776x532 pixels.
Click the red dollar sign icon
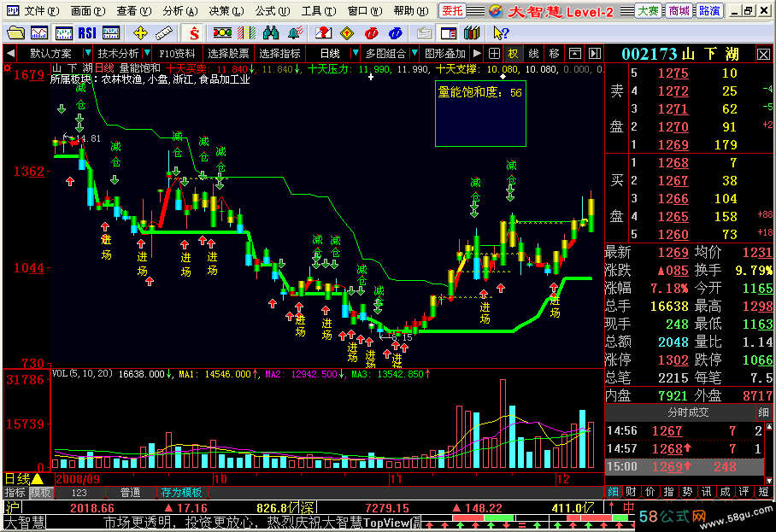tap(194, 33)
